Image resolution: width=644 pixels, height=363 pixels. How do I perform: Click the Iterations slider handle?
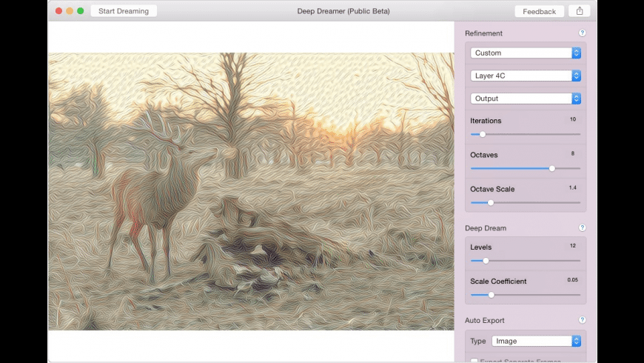[x=483, y=134]
